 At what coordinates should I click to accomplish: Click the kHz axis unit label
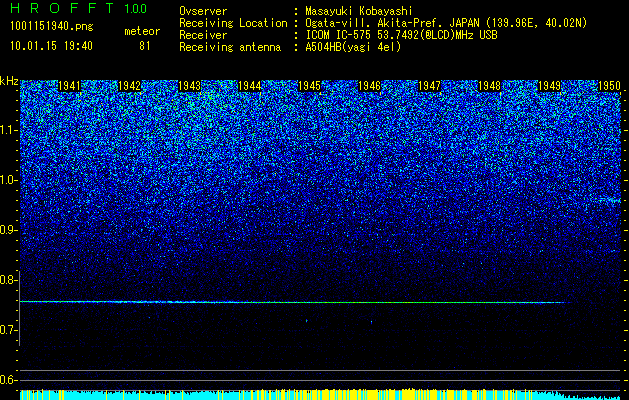[9, 81]
